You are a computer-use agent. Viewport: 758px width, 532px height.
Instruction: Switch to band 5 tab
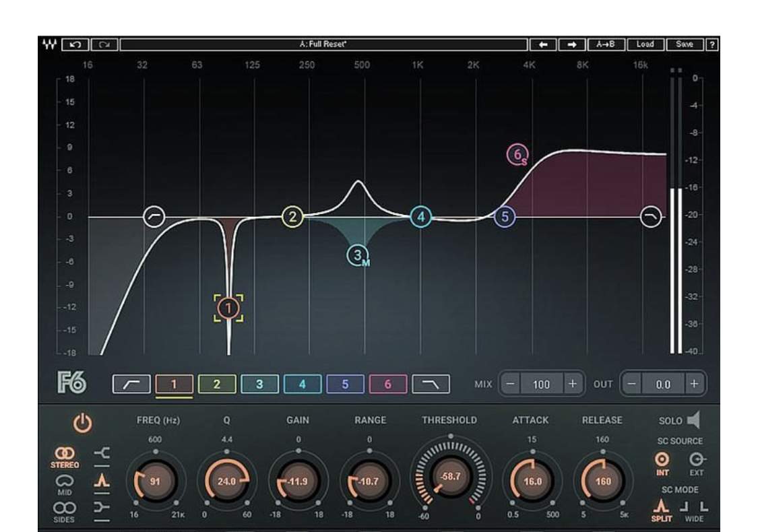345,384
